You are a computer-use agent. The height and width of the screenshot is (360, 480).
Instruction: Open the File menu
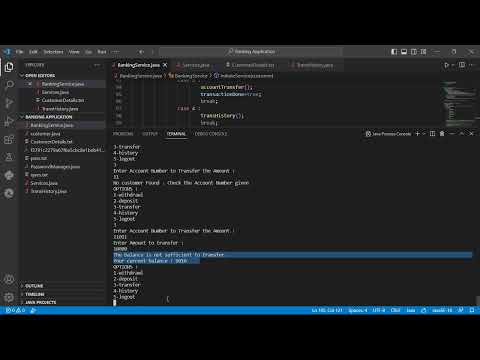coord(19,52)
